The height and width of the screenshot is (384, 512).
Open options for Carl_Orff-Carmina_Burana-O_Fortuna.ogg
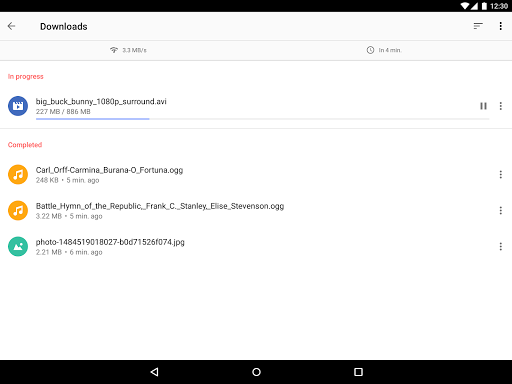pos(500,174)
